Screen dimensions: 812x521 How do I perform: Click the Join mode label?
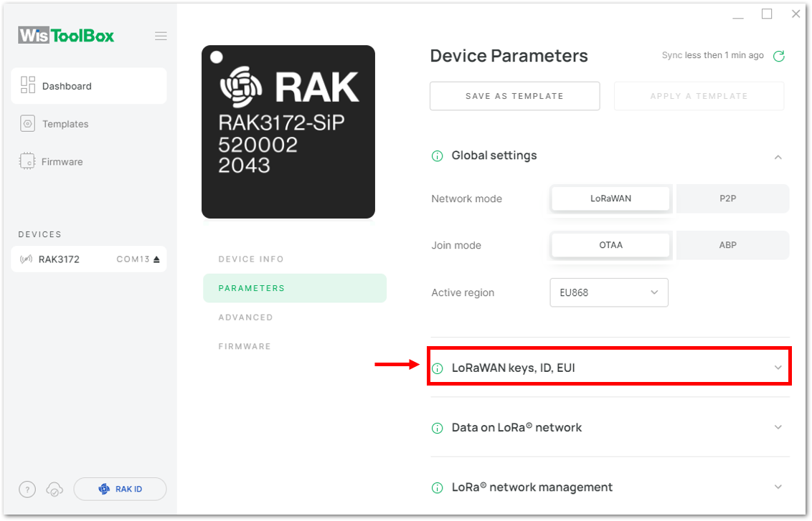456,245
